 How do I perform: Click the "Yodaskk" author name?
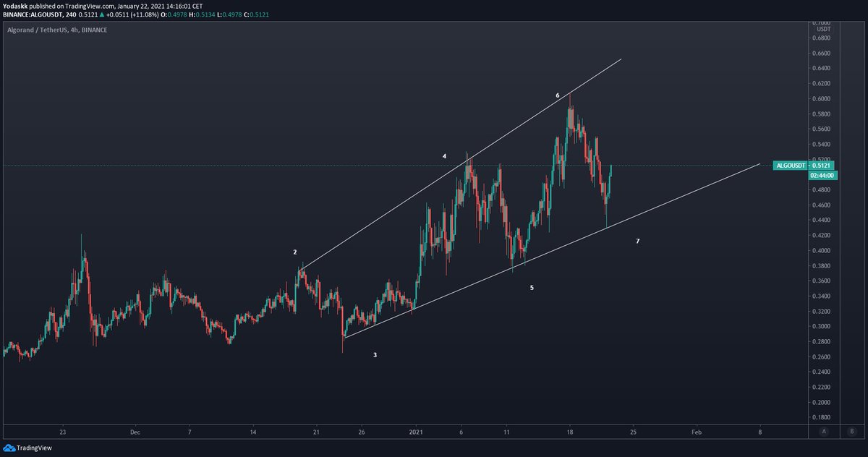pyautogui.click(x=16, y=4)
